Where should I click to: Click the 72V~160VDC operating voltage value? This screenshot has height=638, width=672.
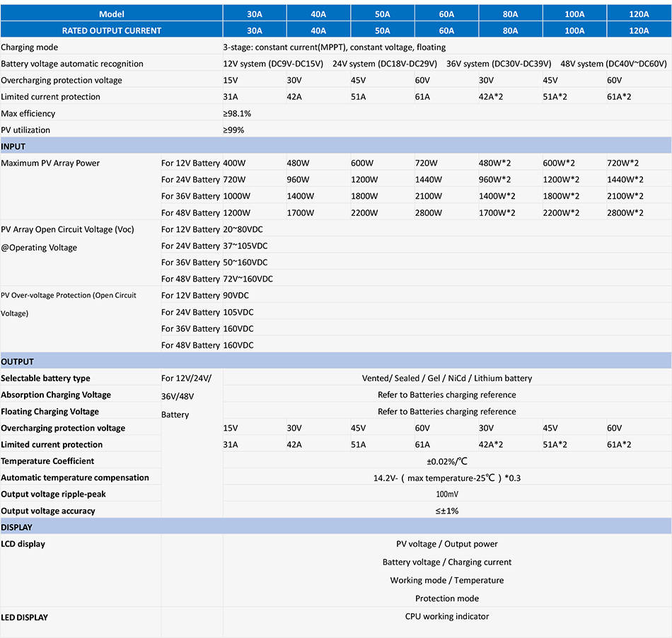tap(248, 279)
